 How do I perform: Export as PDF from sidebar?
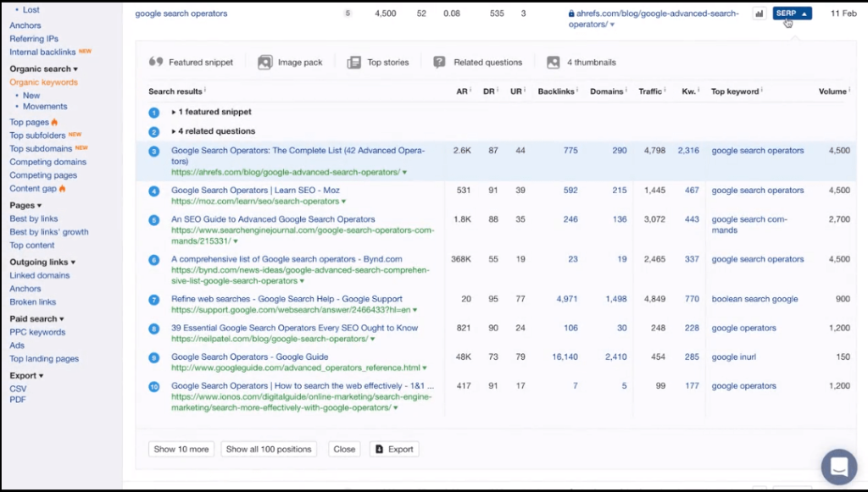click(x=18, y=399)
